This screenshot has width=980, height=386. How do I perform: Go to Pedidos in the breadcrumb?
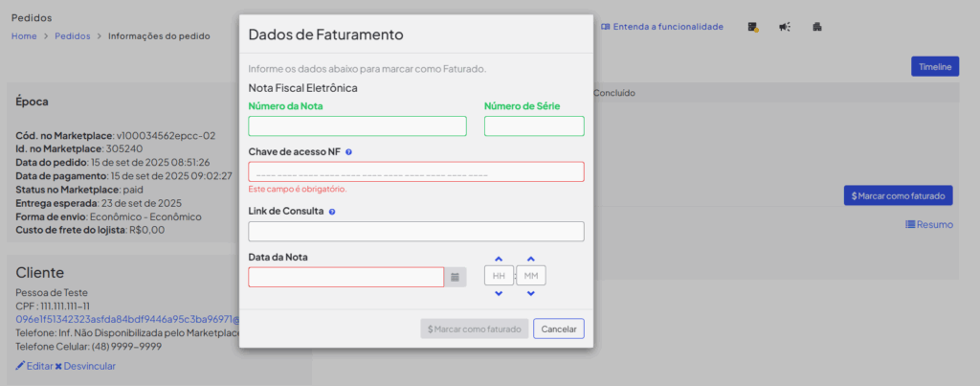[x=73, y=36]
